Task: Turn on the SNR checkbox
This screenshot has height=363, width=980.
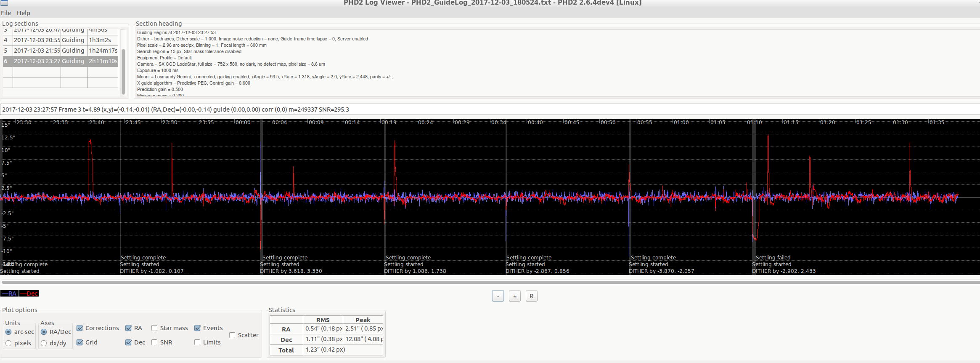Action: (x=154, y=342)
